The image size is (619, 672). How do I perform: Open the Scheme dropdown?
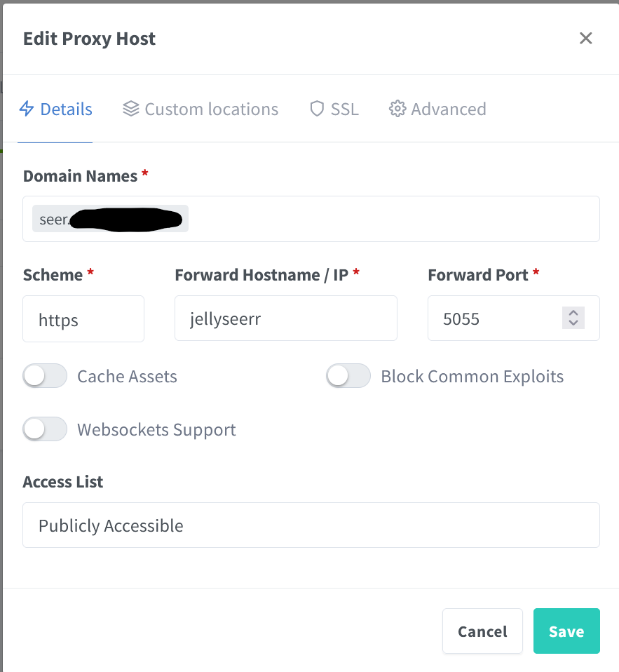(83, 319)
